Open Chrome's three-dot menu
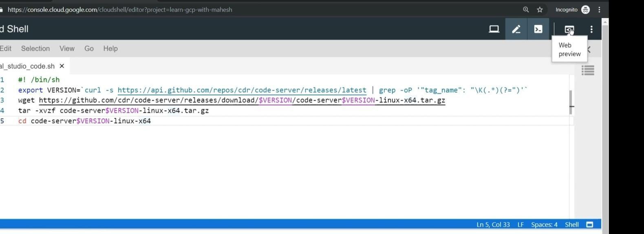 click(599, 9)
